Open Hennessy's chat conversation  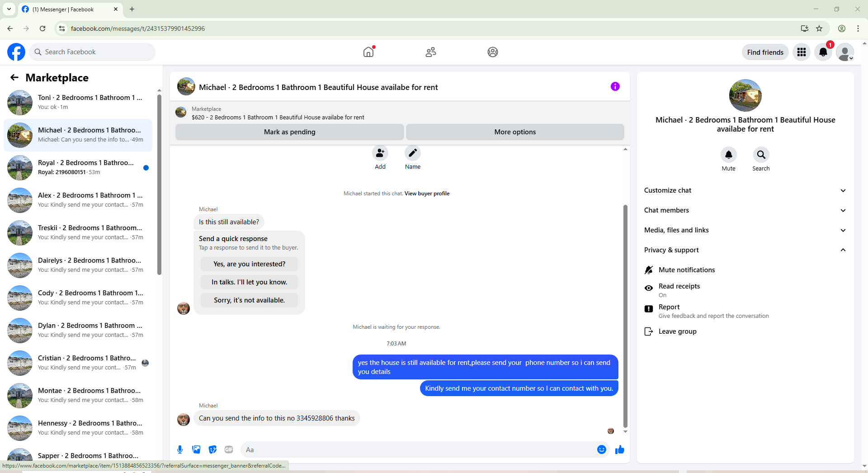(x=78, y=428)
